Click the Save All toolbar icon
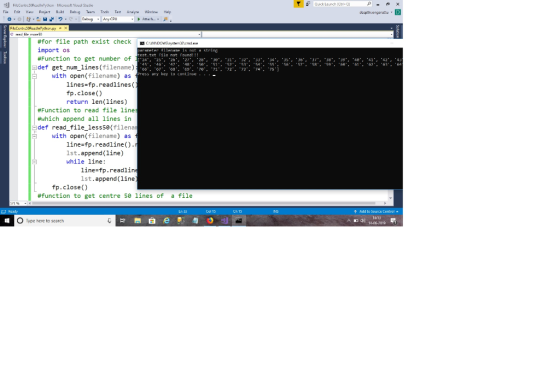This screenshot has width=560, height=373. tap(51, 19)
